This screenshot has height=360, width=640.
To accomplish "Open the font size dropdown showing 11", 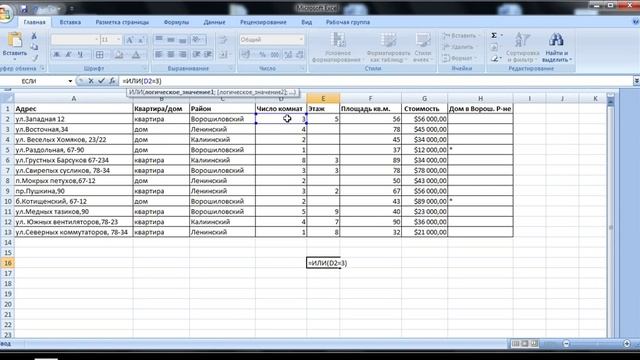I will tap(119, 40).
